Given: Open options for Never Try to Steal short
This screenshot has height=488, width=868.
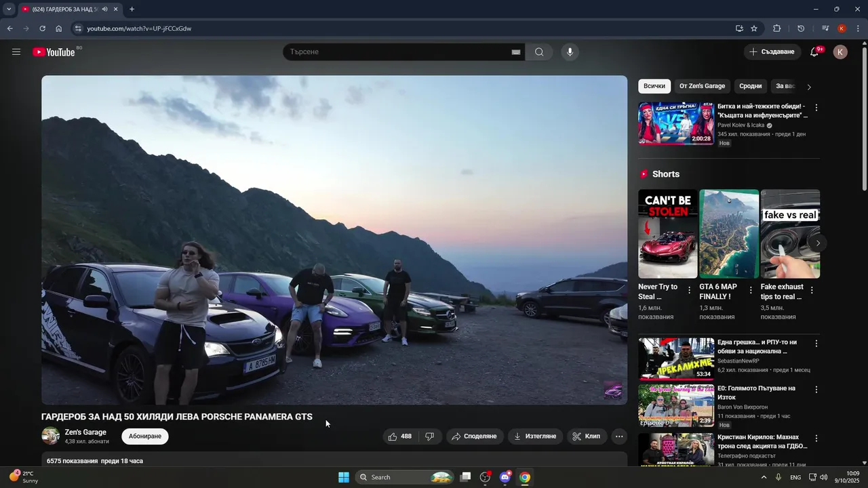Looking at the screenshot, I should click(x=690, y=290).
